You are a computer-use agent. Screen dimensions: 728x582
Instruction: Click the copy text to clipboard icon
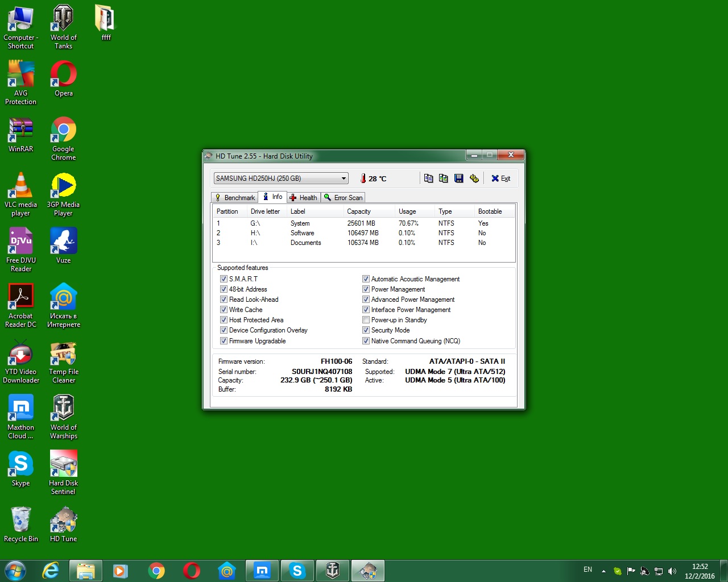[428, 178]
